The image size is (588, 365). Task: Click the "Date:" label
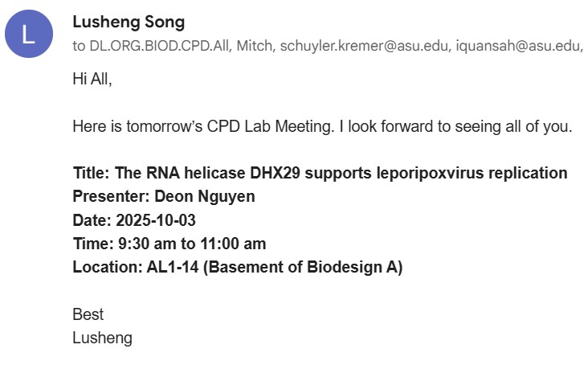point(92,219)
